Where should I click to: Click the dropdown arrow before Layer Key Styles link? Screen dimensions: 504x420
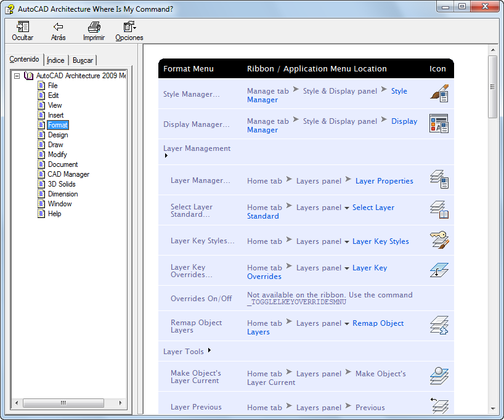pyautogui.click(x=347, y=242)
